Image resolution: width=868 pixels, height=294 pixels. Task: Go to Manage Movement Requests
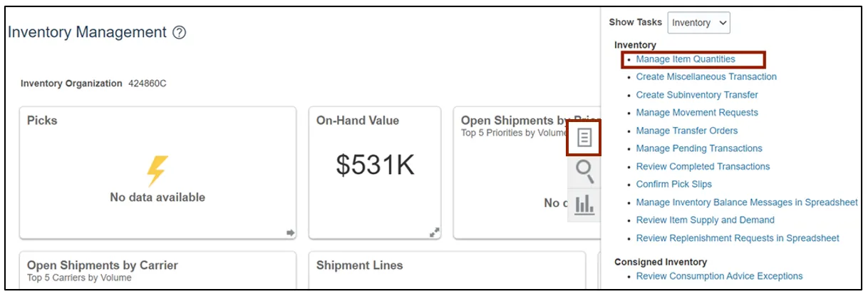tap(696, 113)
